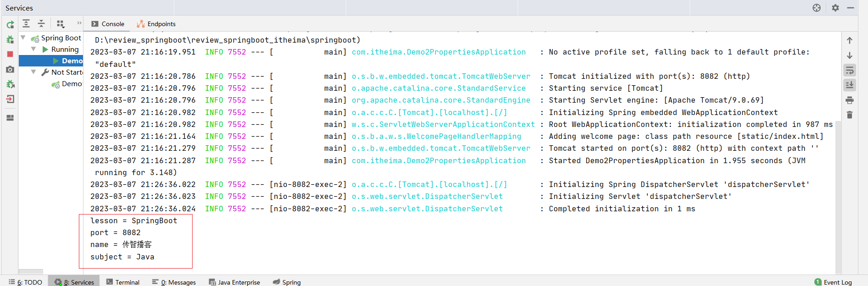Stop the running application with red square
The height and width of the screenshot is (286, 868).
click(x=10, y=54)
